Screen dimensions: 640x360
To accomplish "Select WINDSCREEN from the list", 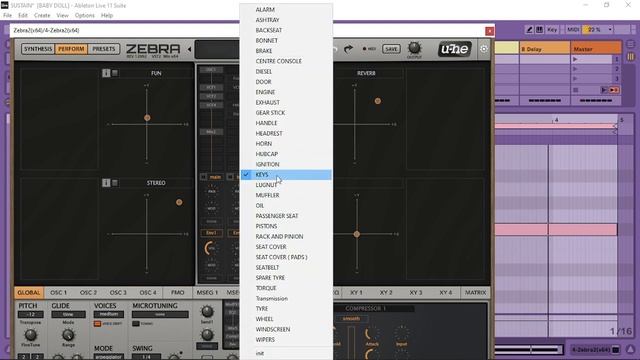I will 286,329.
